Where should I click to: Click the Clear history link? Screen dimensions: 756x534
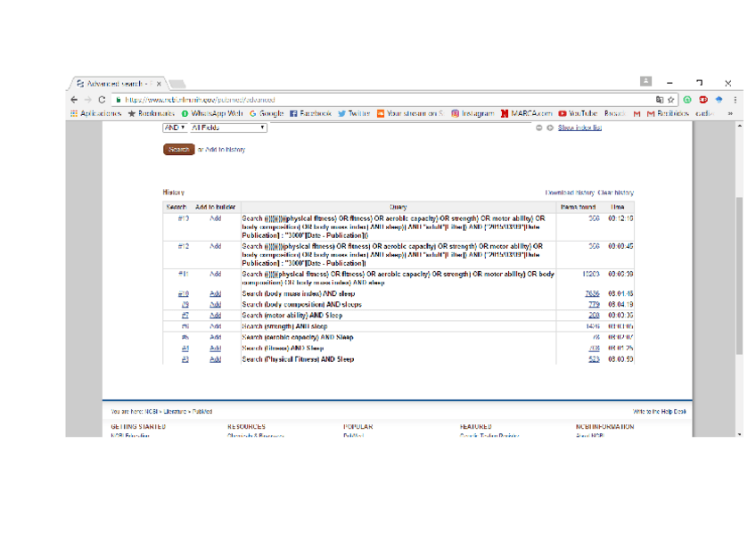616,193
